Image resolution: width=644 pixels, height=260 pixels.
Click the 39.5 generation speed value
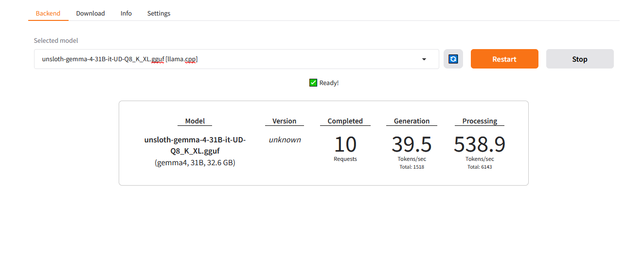[x=411, y=144]
